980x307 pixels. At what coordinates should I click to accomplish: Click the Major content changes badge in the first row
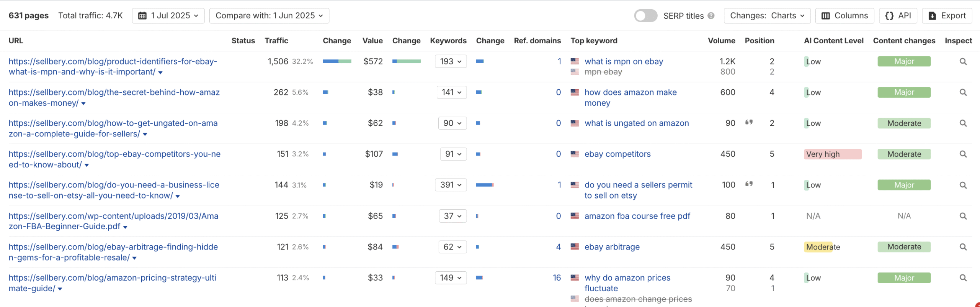click(904, 62)
